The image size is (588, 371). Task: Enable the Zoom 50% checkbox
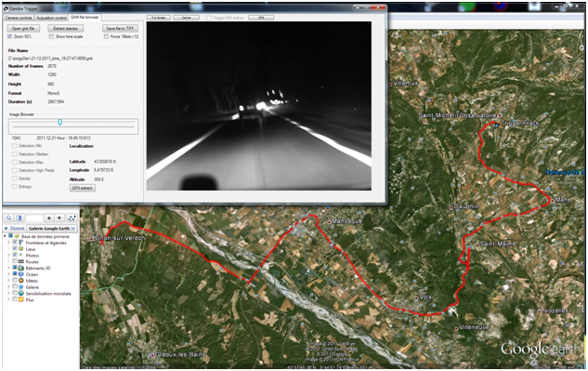point(9,36)
